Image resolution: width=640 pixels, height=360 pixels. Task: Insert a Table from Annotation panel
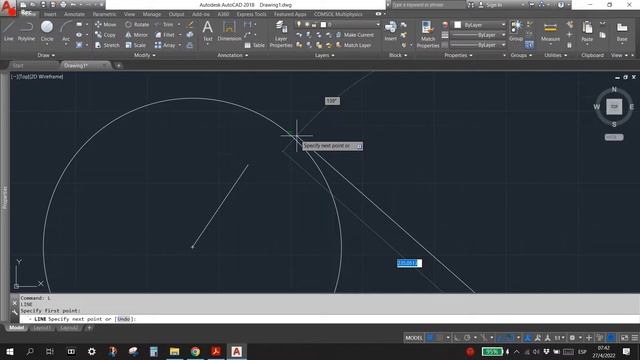(255, 45)
